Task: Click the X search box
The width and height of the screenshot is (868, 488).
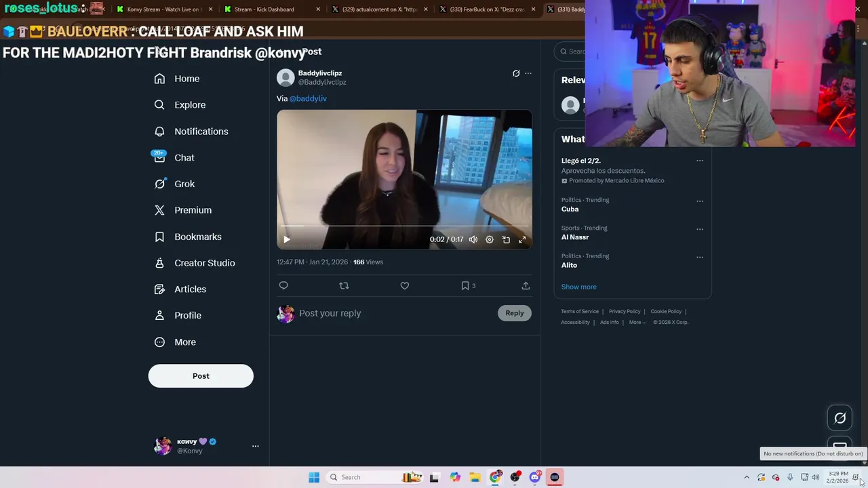Action: pos(570,52)
